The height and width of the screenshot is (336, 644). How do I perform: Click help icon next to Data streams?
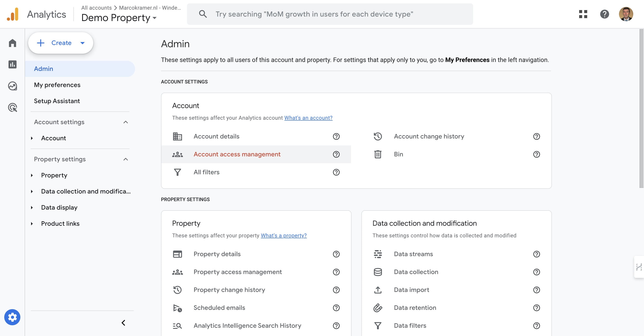point(536,254)
